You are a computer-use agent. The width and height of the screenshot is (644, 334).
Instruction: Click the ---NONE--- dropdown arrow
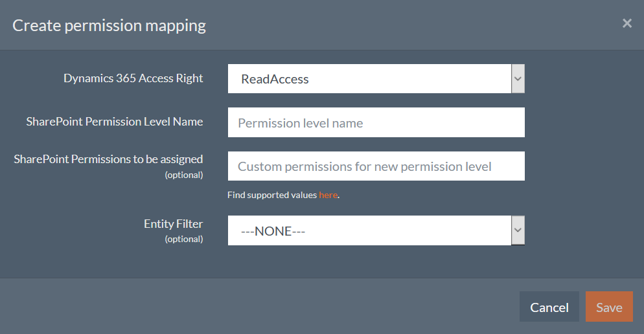[518, 230]
